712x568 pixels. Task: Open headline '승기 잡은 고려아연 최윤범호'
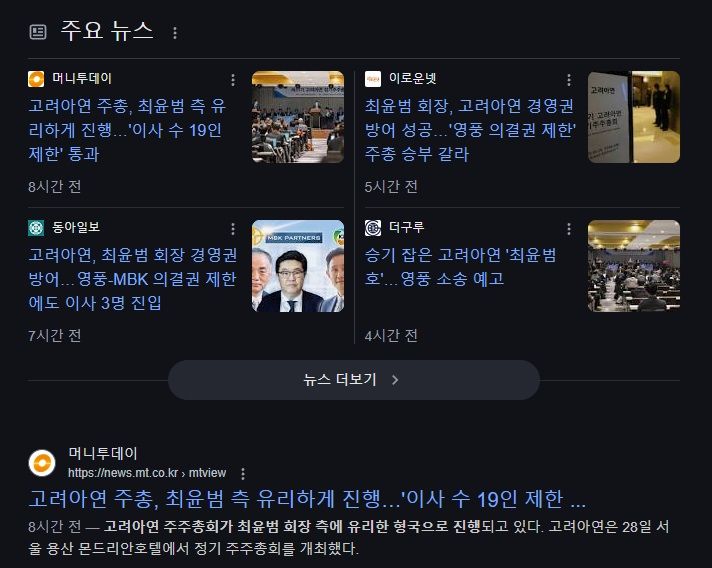460,267
